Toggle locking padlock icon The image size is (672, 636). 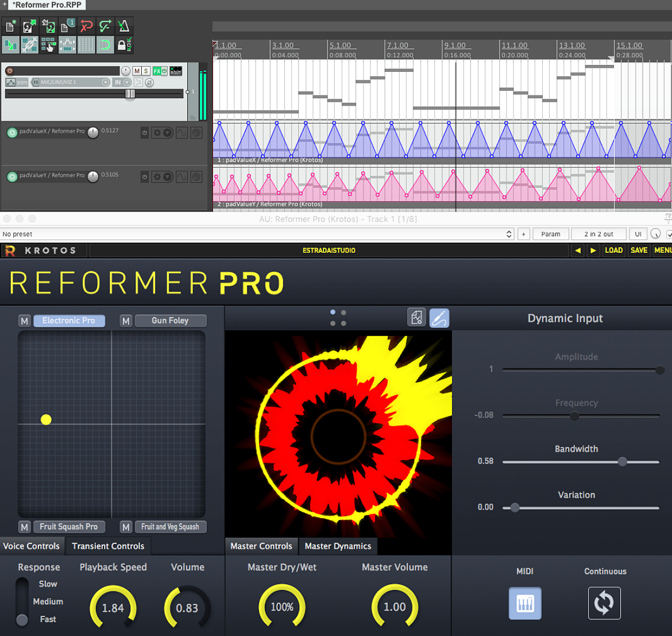pos(124,45)
